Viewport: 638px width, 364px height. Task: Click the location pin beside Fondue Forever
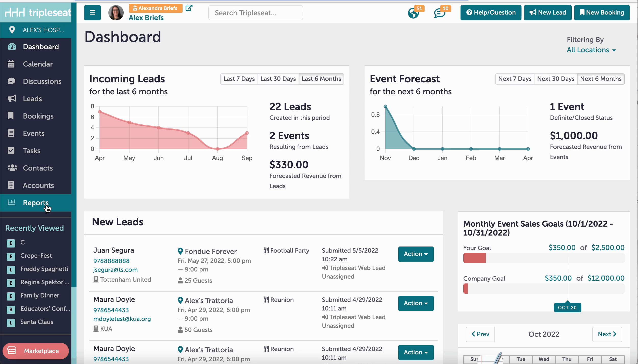(180, 251)
